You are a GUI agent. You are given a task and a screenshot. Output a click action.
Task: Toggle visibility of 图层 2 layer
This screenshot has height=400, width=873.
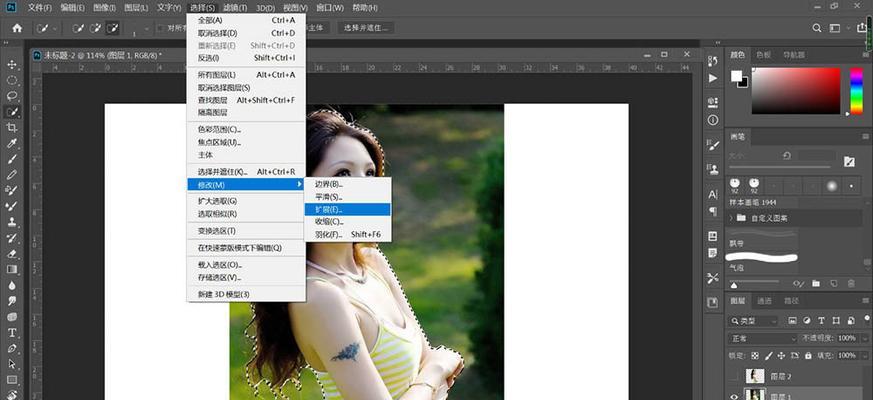734,376
